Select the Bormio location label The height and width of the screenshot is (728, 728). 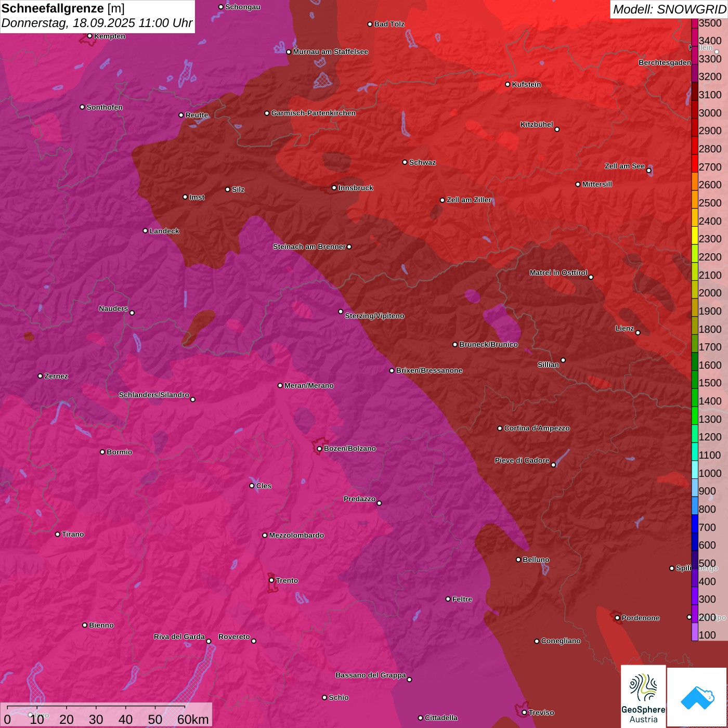(119, 452)
